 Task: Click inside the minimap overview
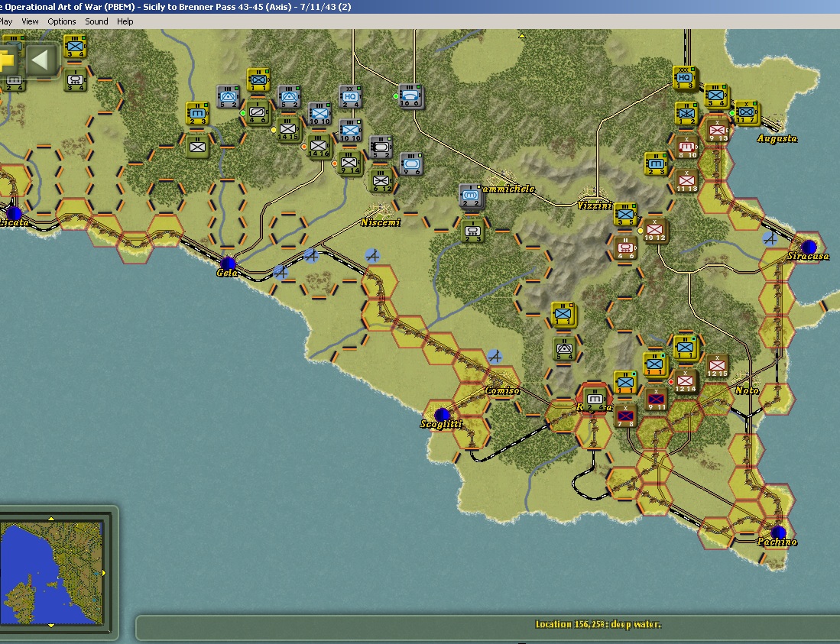[51, 573]
